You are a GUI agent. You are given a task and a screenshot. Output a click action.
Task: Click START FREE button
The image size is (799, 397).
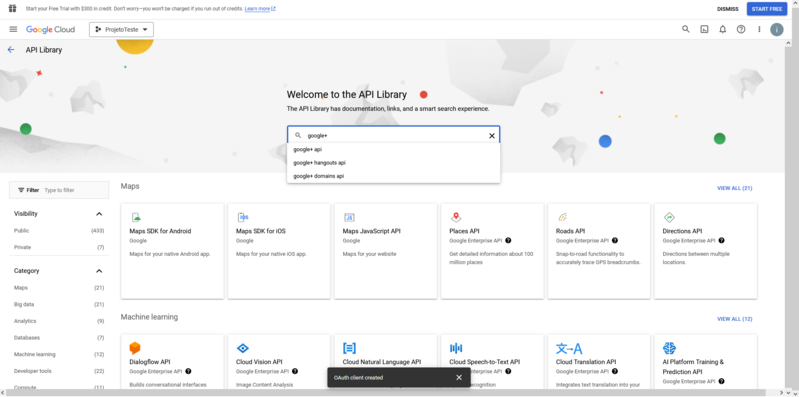tap(766, 9)
